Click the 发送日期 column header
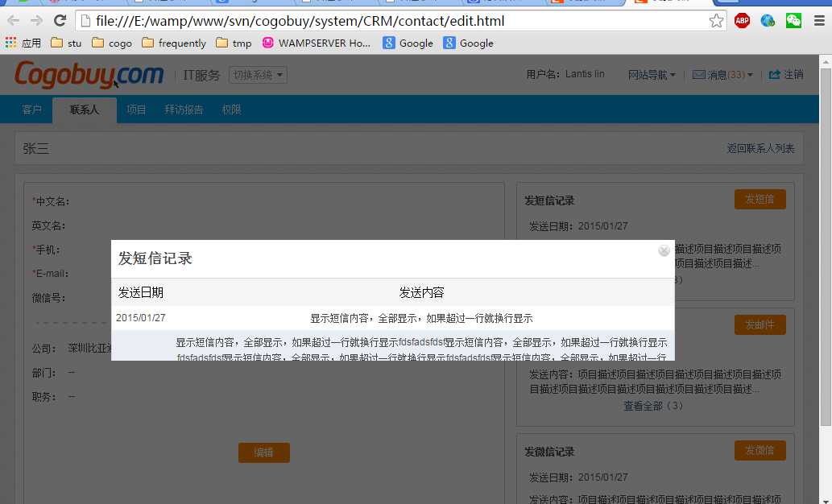The image size is (832, 504). (141, 292)
